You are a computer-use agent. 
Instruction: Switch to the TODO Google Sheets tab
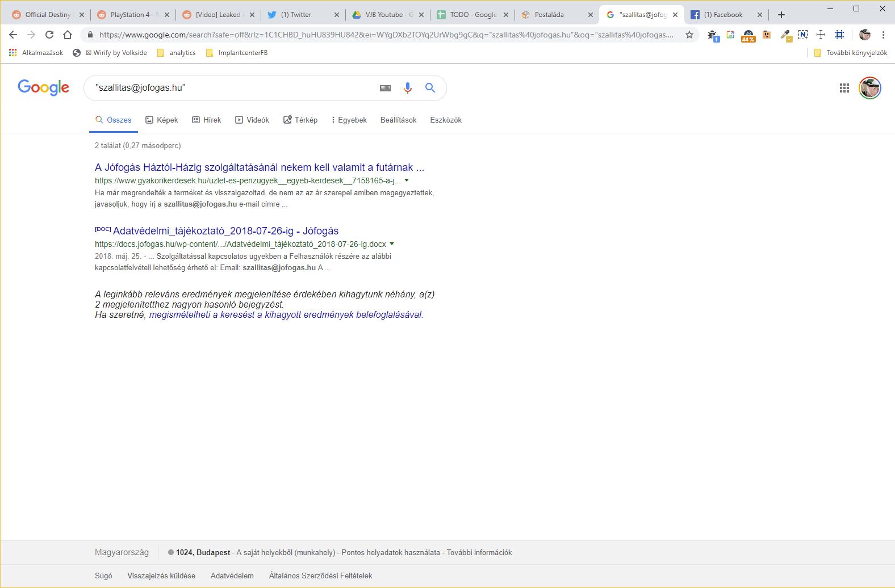coord(472,15)
